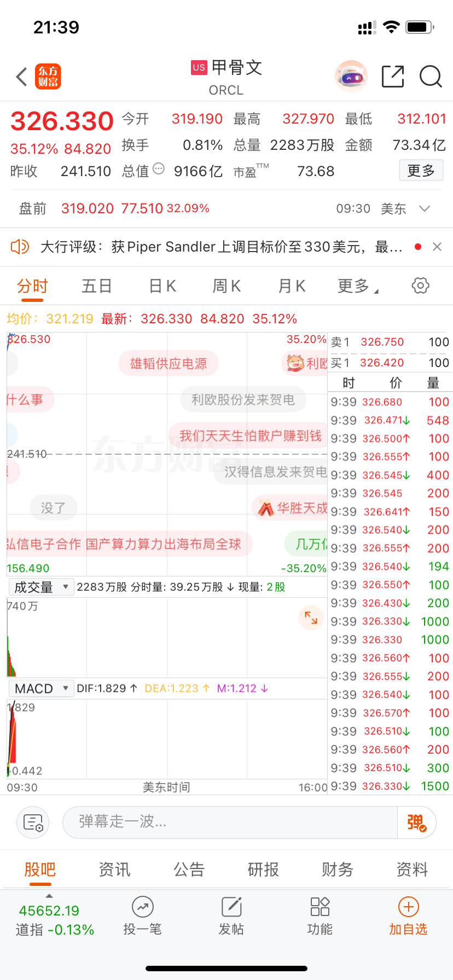Screen dimensions: 453x980
Task: Switch to 五日 chart tab
Action: click(97, 286)
